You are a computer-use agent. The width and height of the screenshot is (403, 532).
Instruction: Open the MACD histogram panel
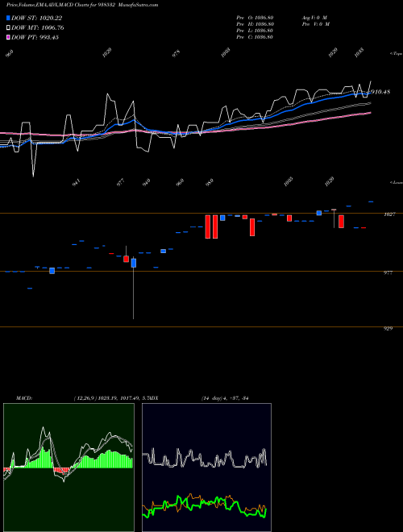[69, 468]
